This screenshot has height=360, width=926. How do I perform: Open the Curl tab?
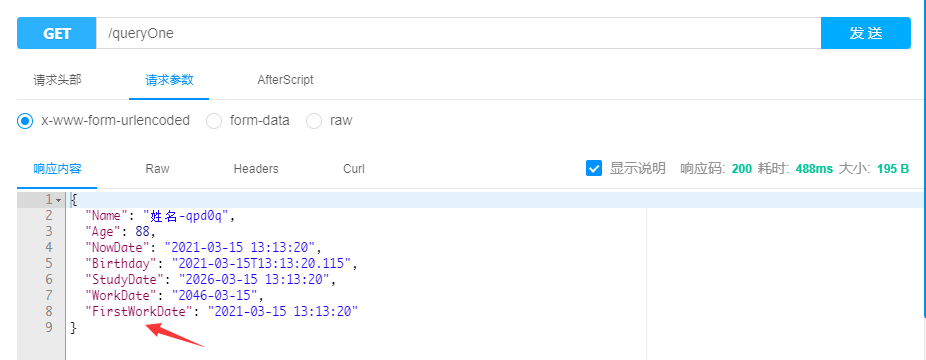[x=354, y=169]
